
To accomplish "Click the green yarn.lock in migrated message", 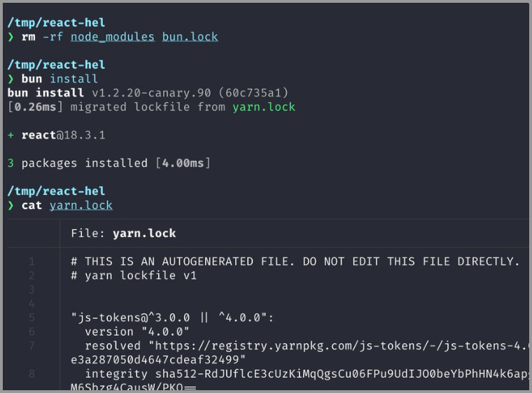I will click(263, 107).
